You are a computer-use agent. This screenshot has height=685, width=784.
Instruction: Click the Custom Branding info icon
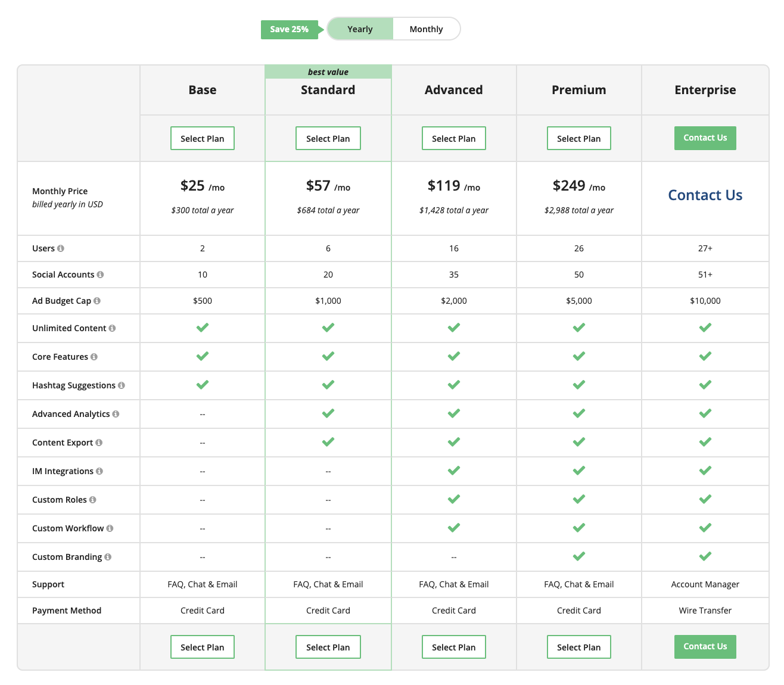click(x=108, y=557)
